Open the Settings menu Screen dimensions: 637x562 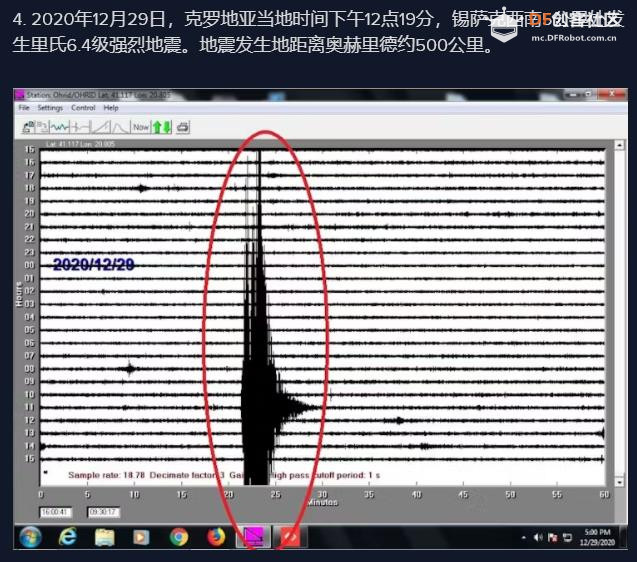pyautogui.click(x=50, y=108)
